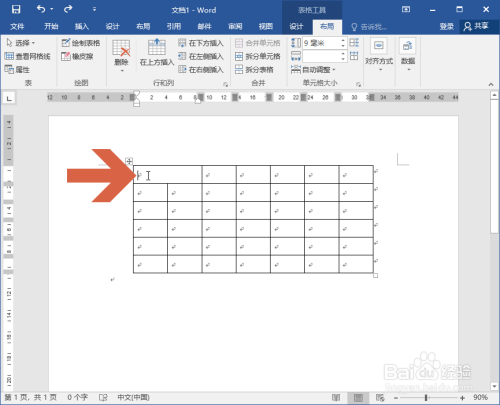Save the document with the Save icon
Image resolution: width=500 pixels, height=405 pixels.
(x=16, y=9)
